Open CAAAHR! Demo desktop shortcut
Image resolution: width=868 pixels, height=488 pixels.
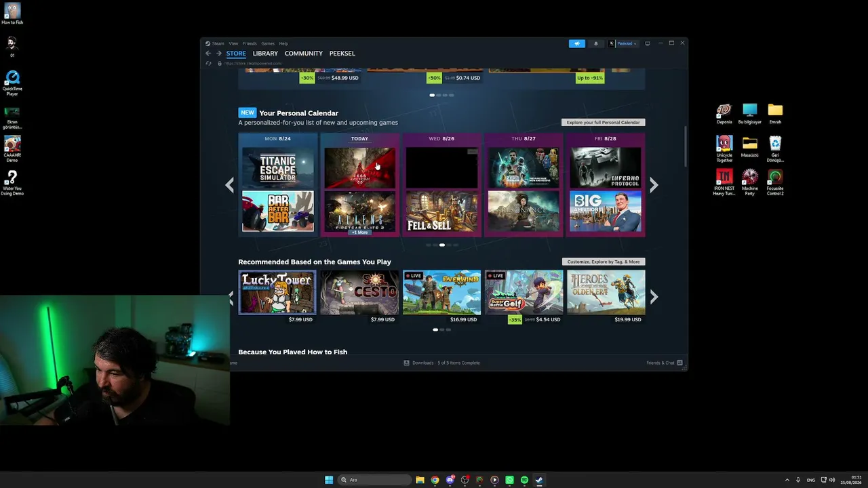tap(12, 149)
